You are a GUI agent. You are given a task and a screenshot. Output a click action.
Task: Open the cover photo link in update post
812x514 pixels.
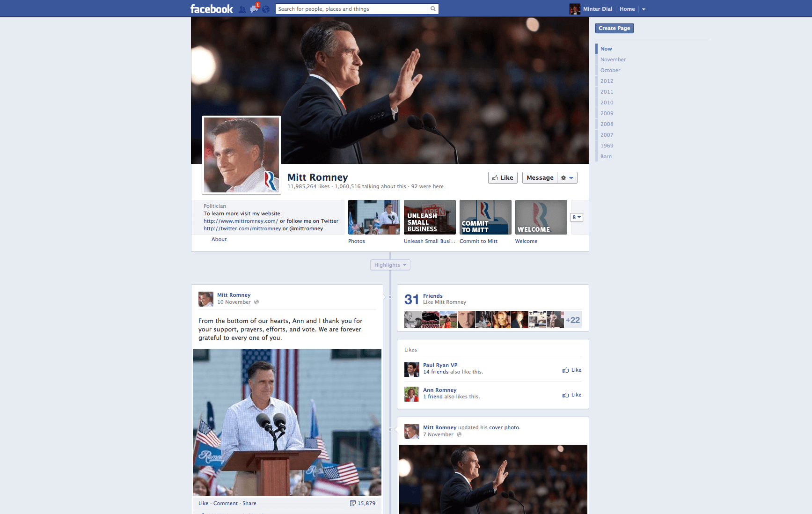pos(504,427)
